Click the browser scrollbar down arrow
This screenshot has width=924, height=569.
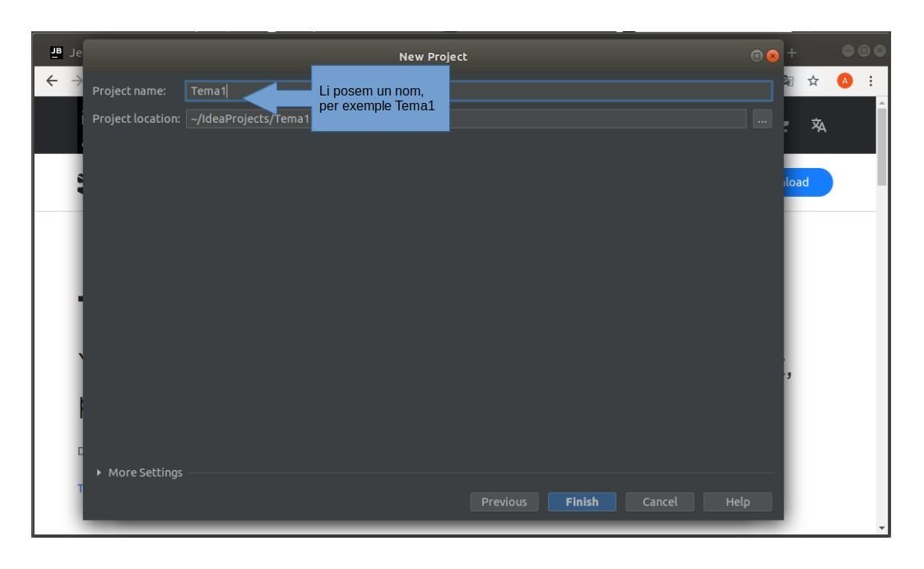pos(881,529)
